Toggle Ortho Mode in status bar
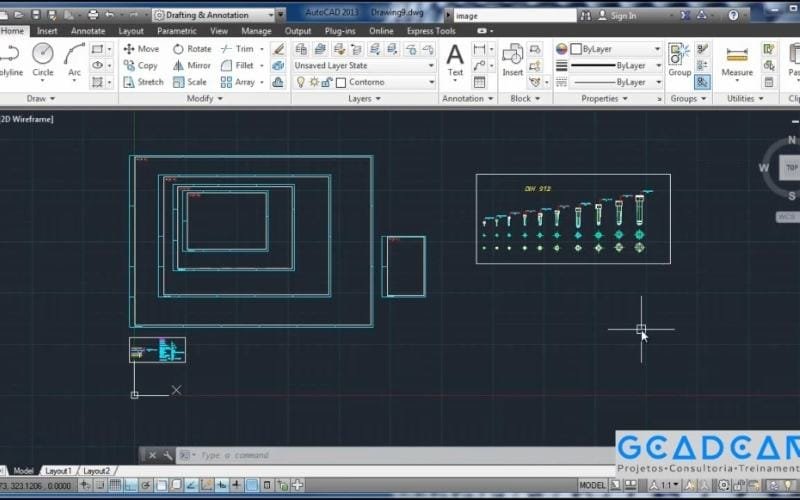Viewport: 800px width, 500px height. tap(131, 485)
